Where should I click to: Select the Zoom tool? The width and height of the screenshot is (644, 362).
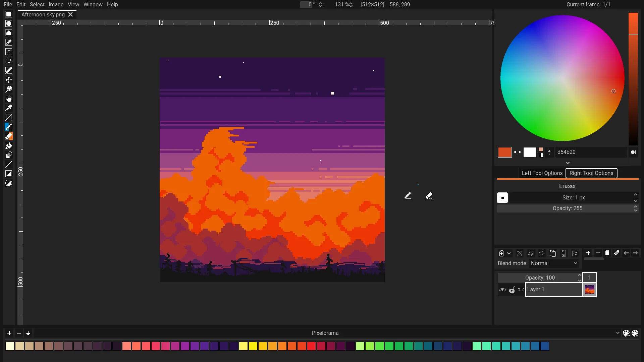9,89
